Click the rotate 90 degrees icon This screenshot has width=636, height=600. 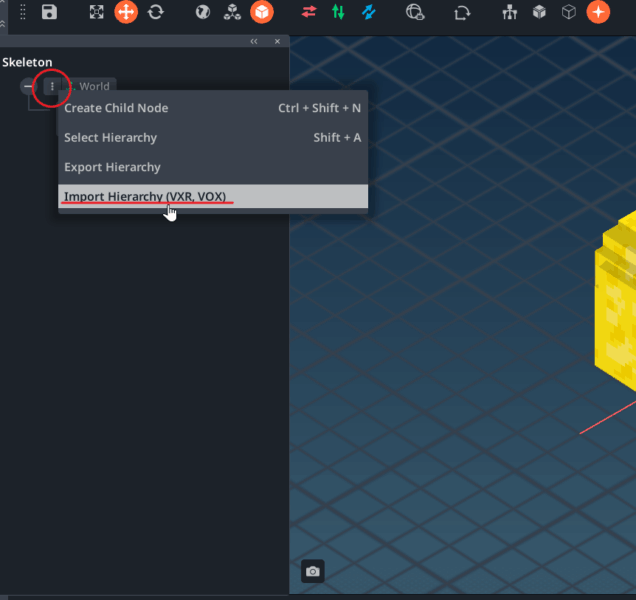(462, 13)
